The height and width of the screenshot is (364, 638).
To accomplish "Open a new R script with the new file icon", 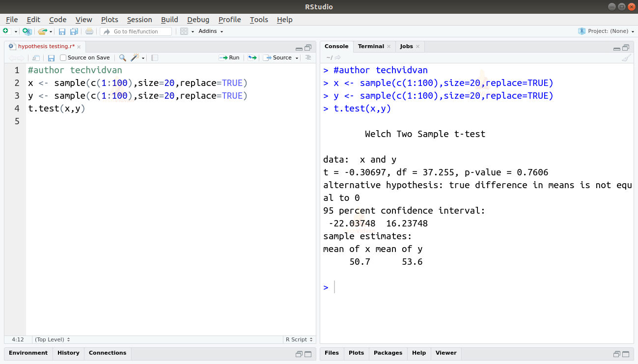I will pos(6,31).
